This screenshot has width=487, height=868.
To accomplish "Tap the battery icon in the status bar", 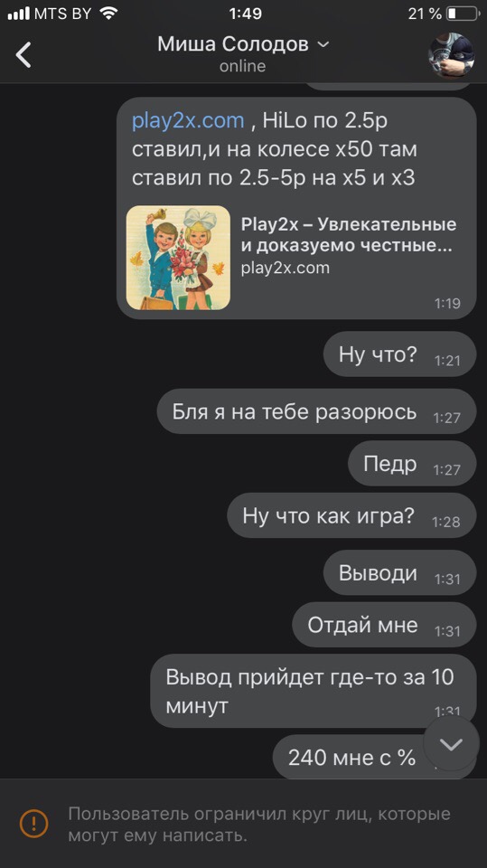I will (x=464, y=14).
